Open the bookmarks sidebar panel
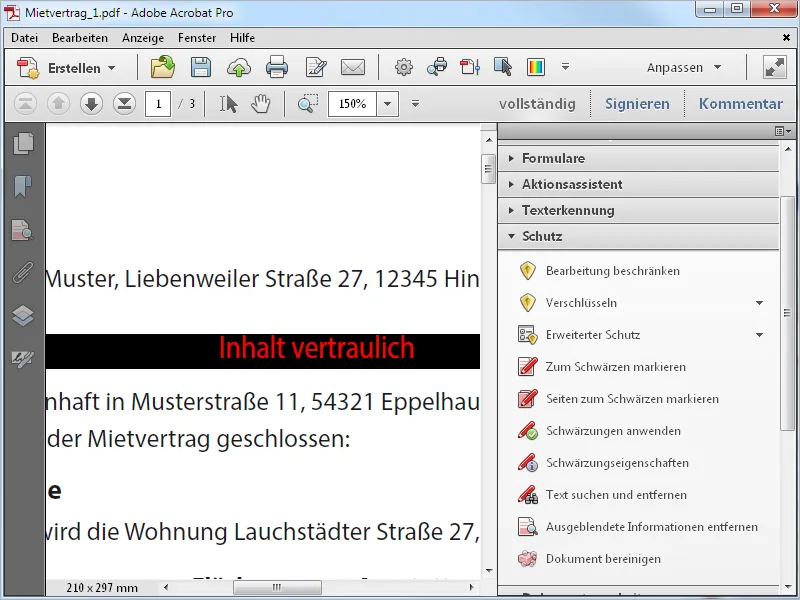800x600 pixels. click(23, 186)
